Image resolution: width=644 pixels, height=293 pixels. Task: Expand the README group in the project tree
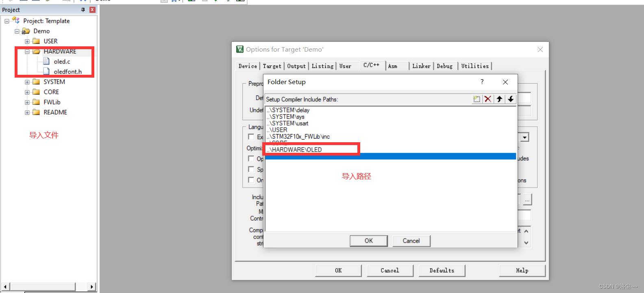pyautogui.click(x=27, y=113)
